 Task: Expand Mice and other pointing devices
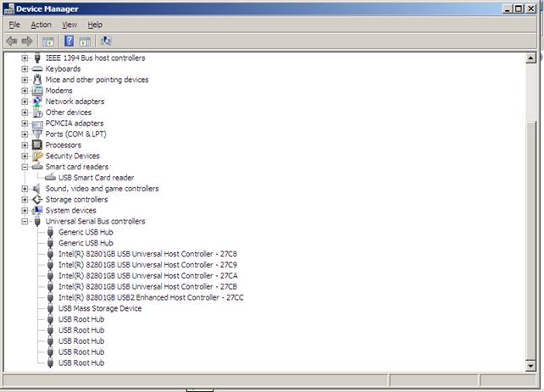[25, 80]
